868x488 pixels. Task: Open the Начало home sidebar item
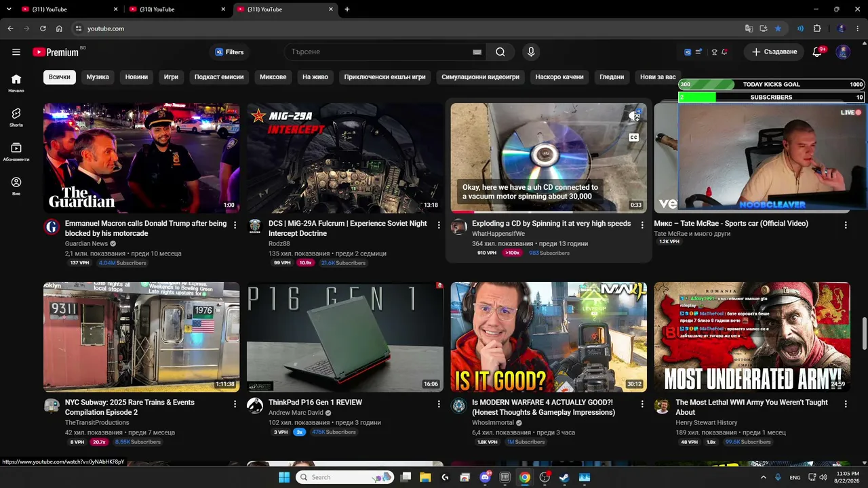[x=16, y=83]
